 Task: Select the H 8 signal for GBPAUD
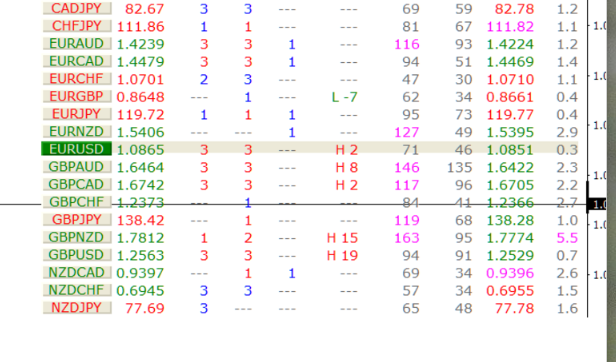coord(347,167)
